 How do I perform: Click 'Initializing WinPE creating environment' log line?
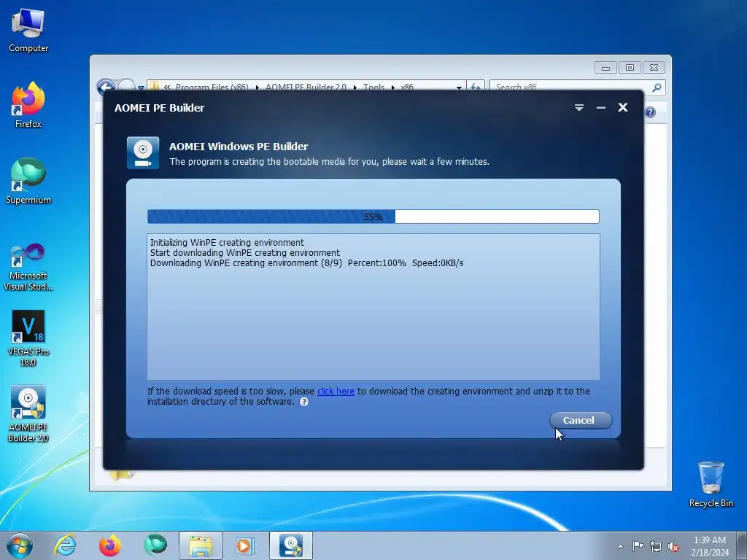pos(227,242)
